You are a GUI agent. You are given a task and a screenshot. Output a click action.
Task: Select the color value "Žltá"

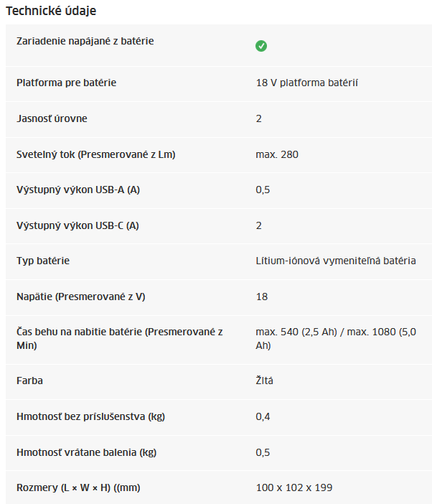264,381
